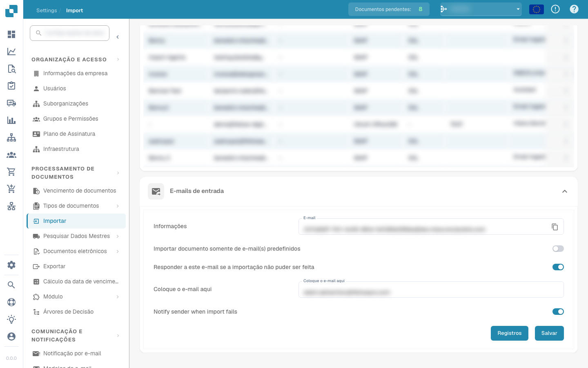Image resolution: width=588 pixels, height=368 pixels.
Task: Open Vencimento de documentos menu item
Action: click(x=76, y=191)
